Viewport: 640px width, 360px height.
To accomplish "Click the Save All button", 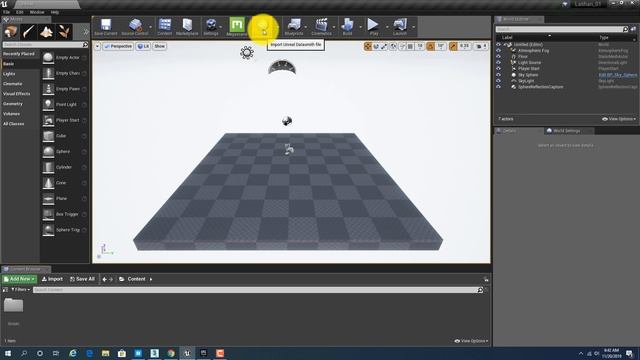I will 82,279.
